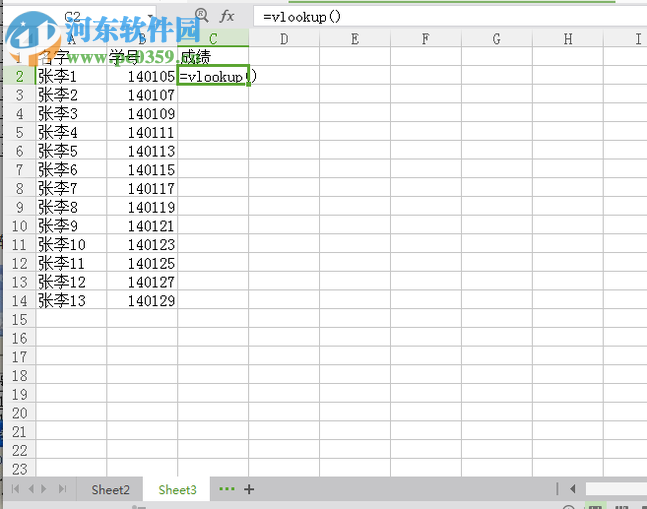Click student number 140125
The image size is (647, 509).
pos(142,263)
